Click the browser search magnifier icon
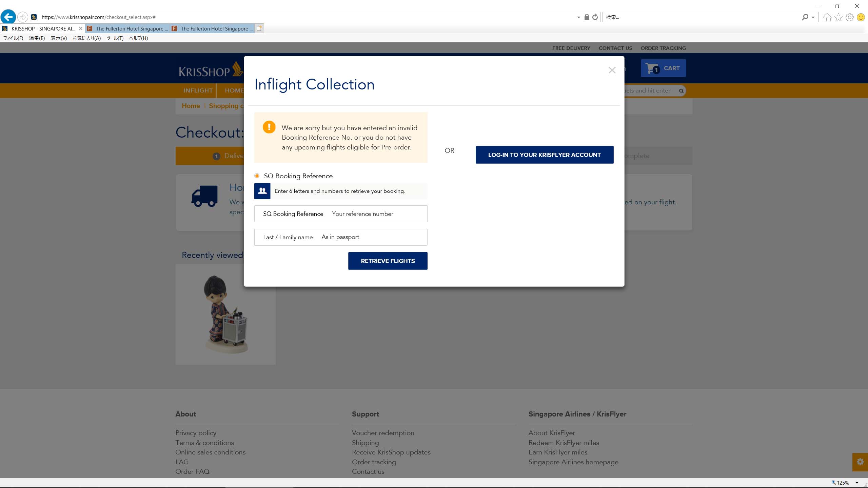 805,17
